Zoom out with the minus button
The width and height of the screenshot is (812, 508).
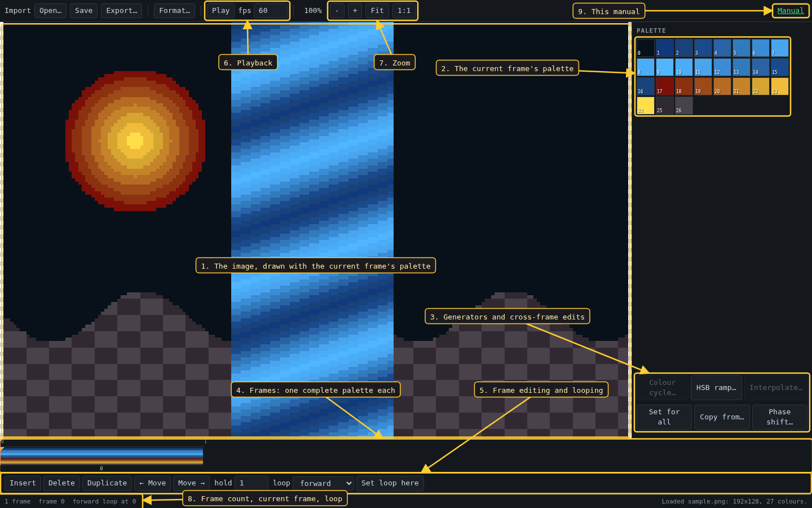click(337, 11)
